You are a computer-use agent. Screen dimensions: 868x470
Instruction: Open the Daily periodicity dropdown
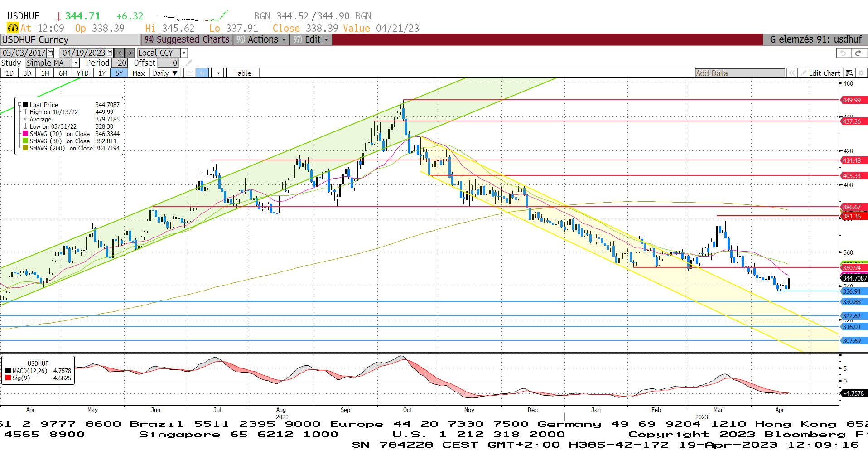pyautogui.click(x=165, y=73)
